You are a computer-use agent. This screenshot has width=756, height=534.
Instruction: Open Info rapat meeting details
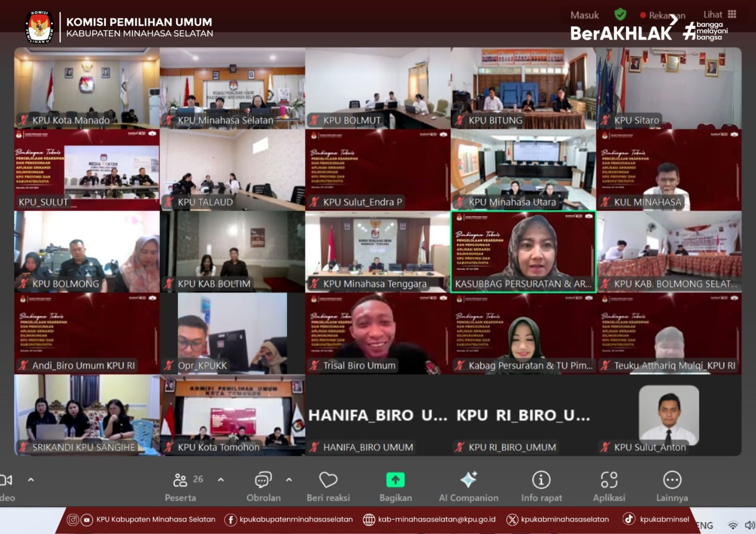[x=541, y=486]
